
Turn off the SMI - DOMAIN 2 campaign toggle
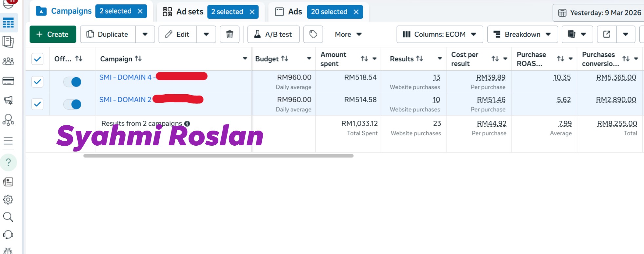click(x=72, y=104)
